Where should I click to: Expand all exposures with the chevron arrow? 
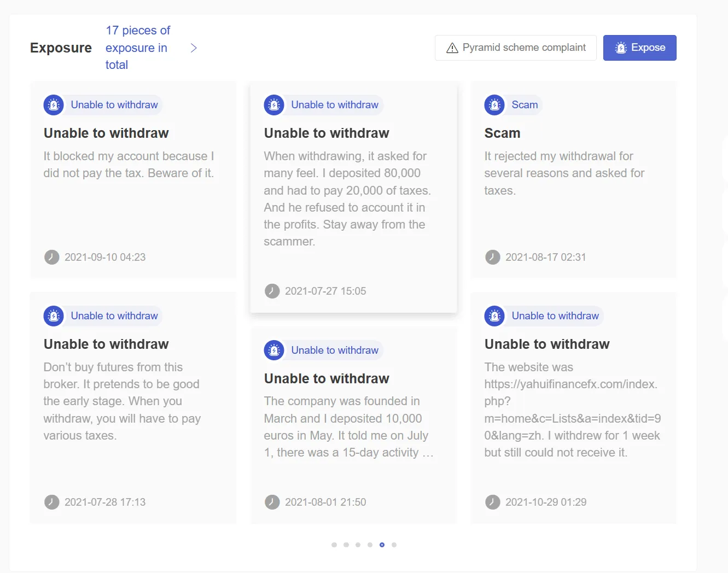(194, 48)
